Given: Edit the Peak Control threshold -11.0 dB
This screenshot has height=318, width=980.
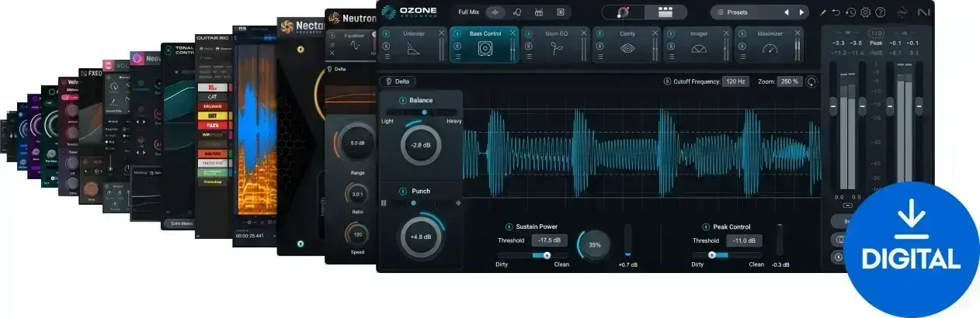Looking at the screenshot, I should click(x=745, y=240).
